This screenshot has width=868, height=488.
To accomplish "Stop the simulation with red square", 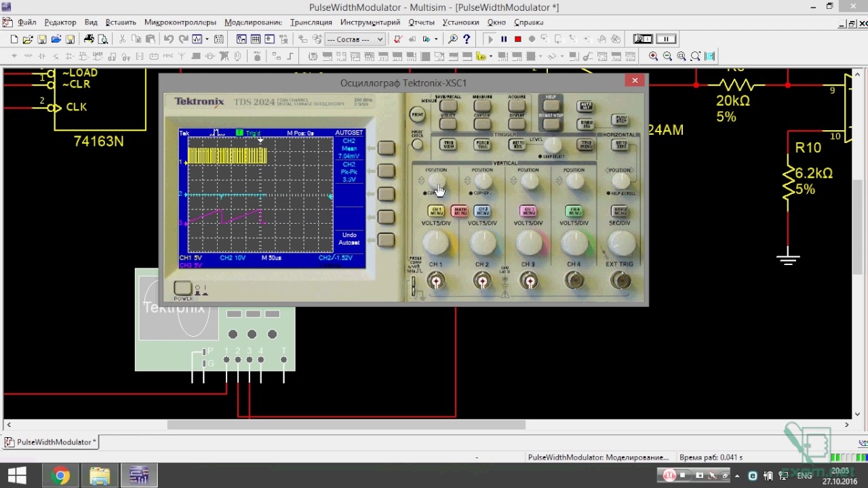I will coord(518,39).
